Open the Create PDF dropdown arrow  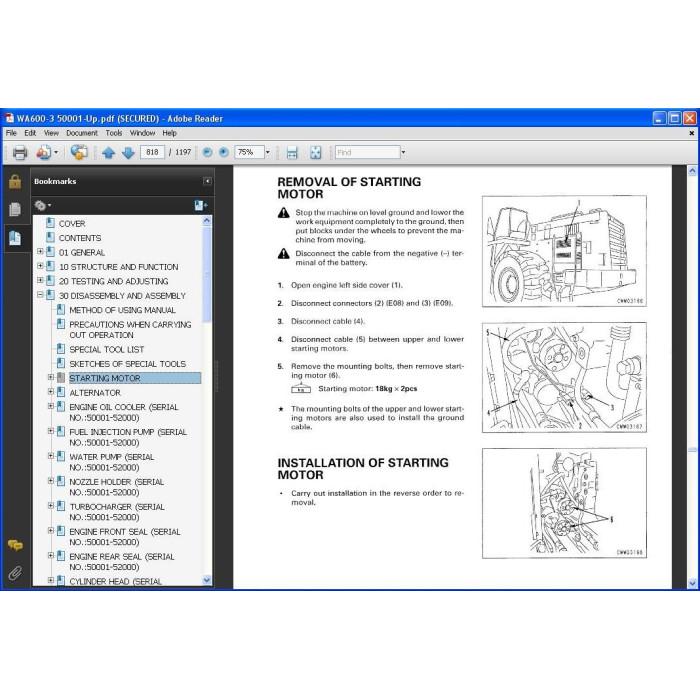coord(56,153)
